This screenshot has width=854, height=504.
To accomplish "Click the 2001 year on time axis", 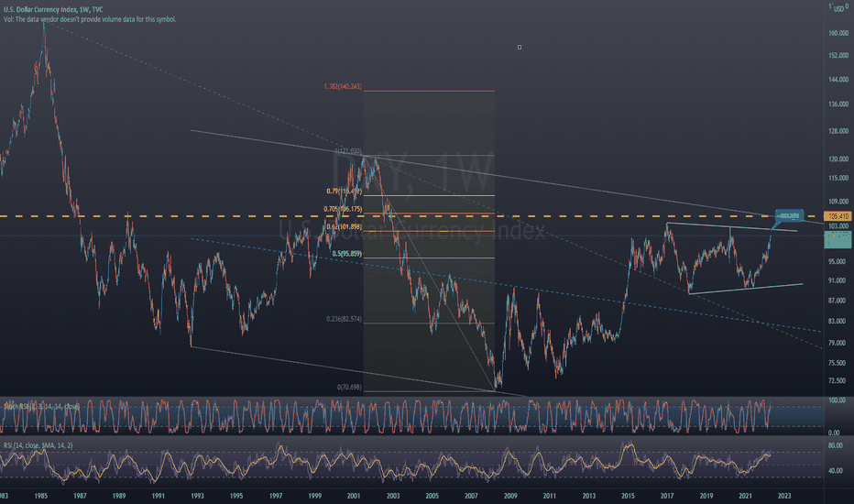I will click(354, 497).
